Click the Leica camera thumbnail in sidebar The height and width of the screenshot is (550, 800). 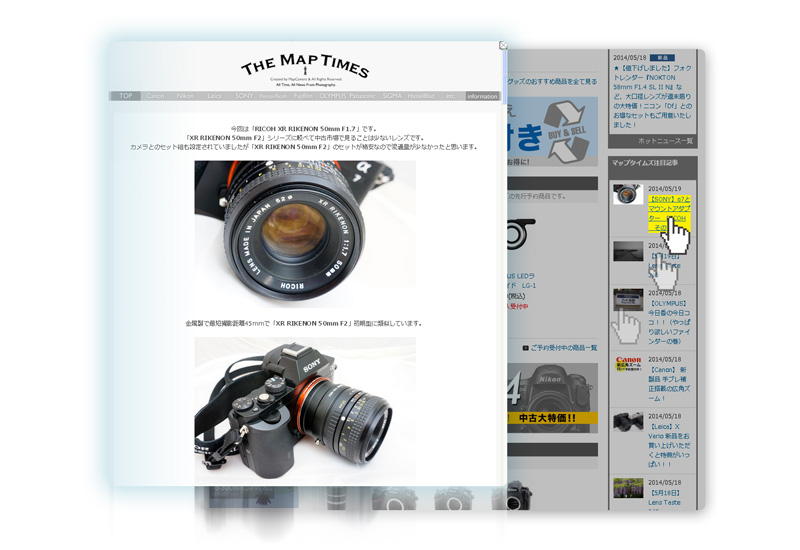[628, 422]
